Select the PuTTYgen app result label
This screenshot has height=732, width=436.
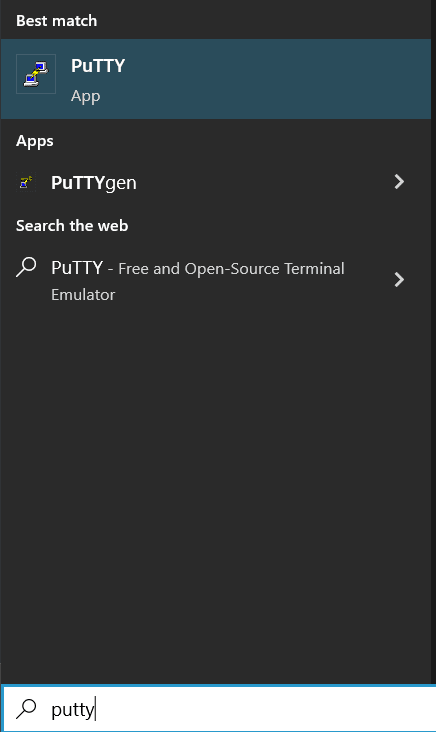[94, 183]
